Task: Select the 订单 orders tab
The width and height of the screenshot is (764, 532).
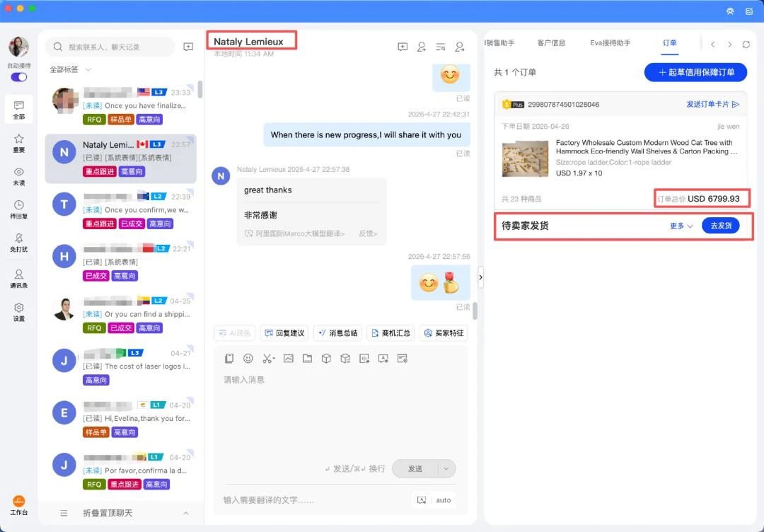Action: pos(669,43)
